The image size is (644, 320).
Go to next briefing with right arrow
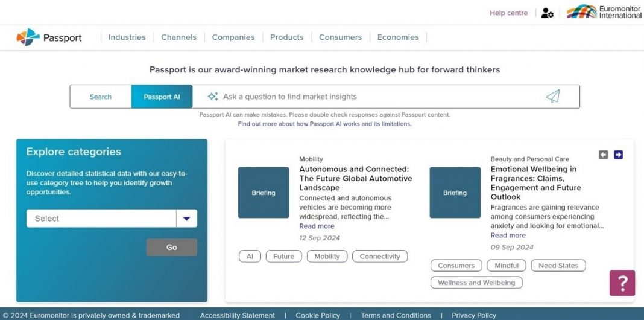coord(618,155)
